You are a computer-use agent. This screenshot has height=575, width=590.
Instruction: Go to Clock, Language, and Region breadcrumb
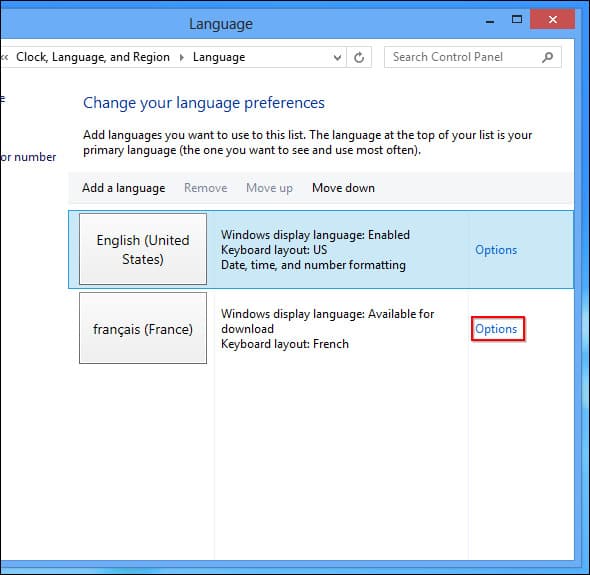pos(93,57)
